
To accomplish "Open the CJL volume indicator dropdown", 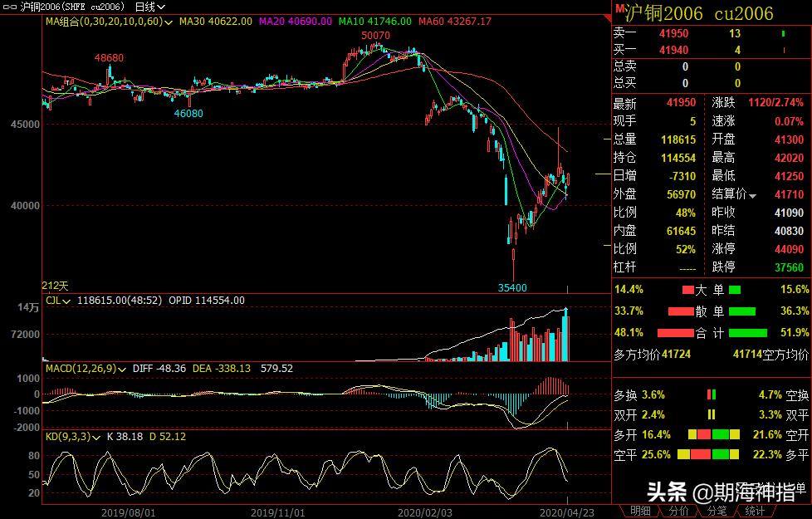I will click(66, 301).
